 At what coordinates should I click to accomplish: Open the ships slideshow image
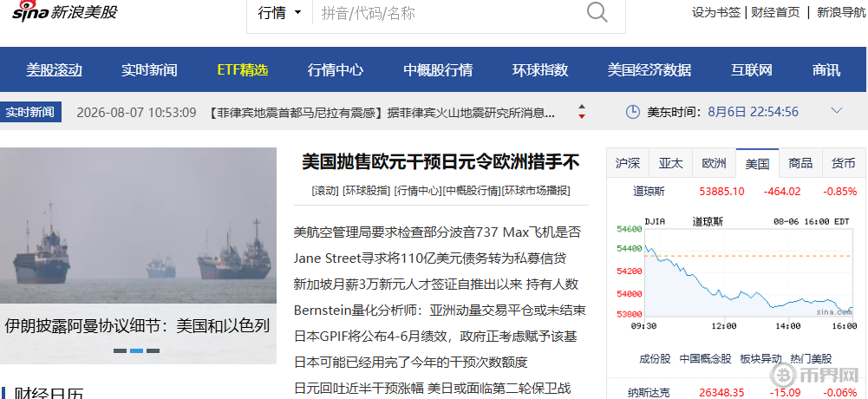coord(139,226)
